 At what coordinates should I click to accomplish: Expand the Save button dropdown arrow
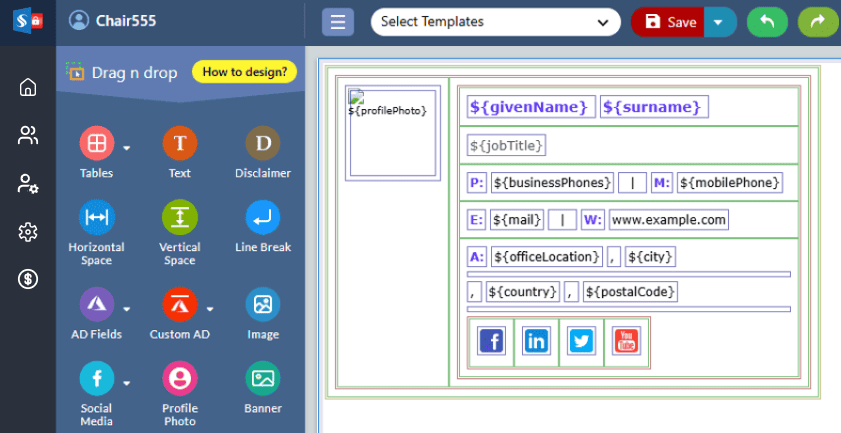click(720, 22)
